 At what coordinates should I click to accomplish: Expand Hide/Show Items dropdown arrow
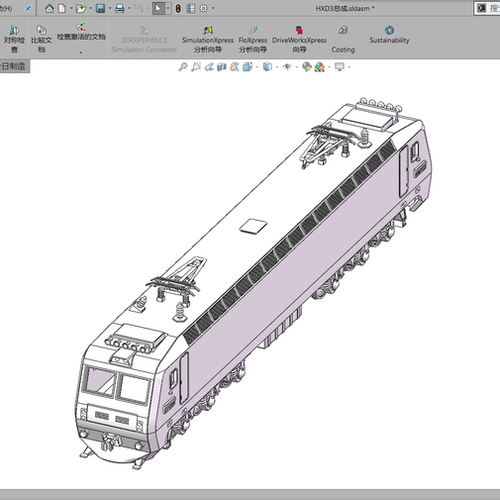(x=297, y=67)
